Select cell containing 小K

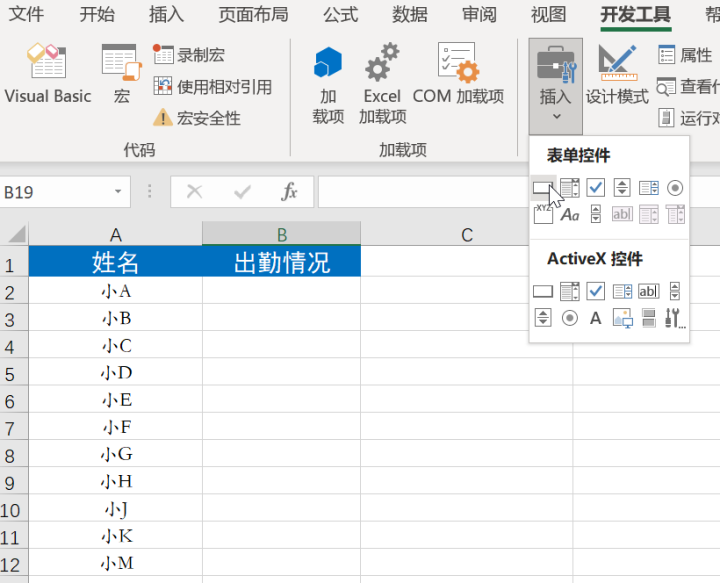point(115,535)
